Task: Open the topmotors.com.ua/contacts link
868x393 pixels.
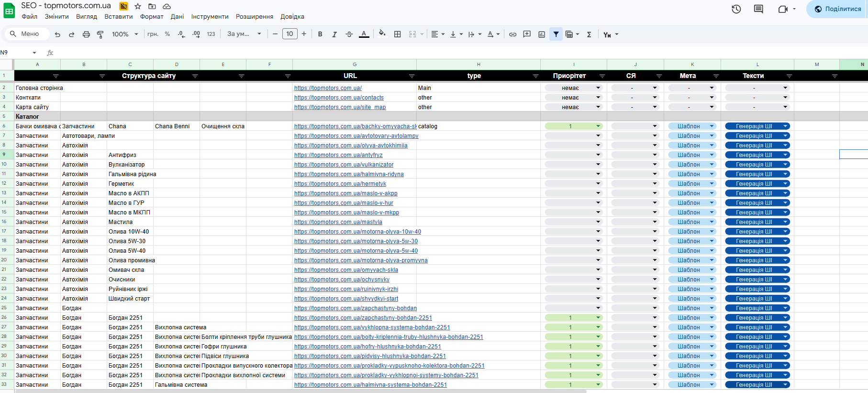Action: pyautogui.click(x=339, y=98)
